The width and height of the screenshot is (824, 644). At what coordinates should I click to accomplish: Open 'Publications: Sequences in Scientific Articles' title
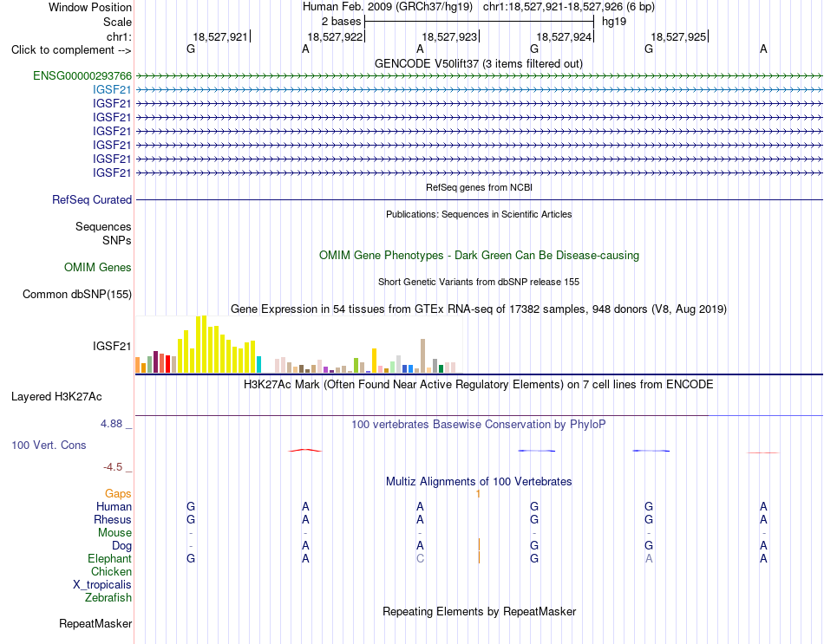479,214
